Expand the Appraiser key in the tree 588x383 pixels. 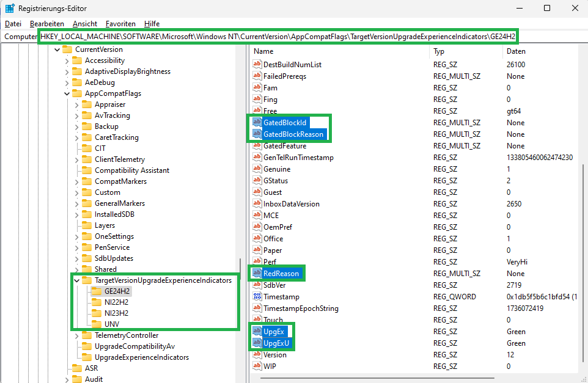tap(76, 104)
